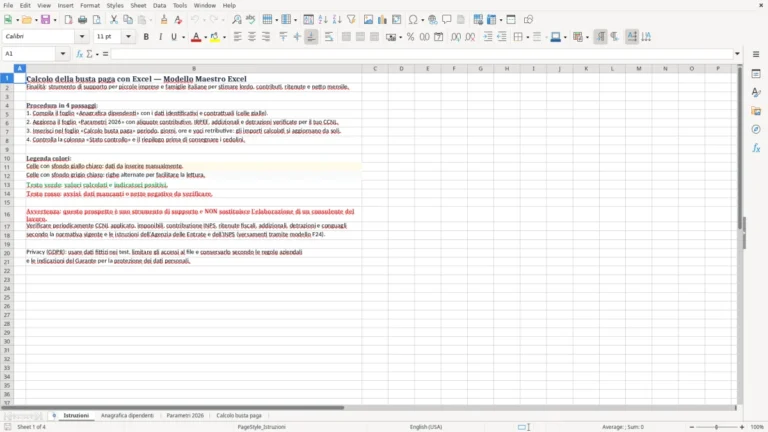Apply the yellow highlighting color swatch
Screen dimensions: 768x432
pos(215,37)
